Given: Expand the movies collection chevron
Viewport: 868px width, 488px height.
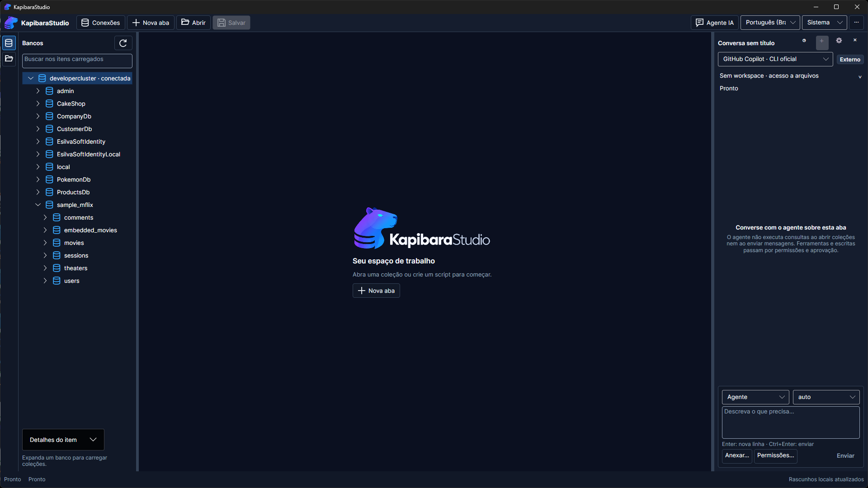Looking at the screenshot, I should (x=45, y=243).
